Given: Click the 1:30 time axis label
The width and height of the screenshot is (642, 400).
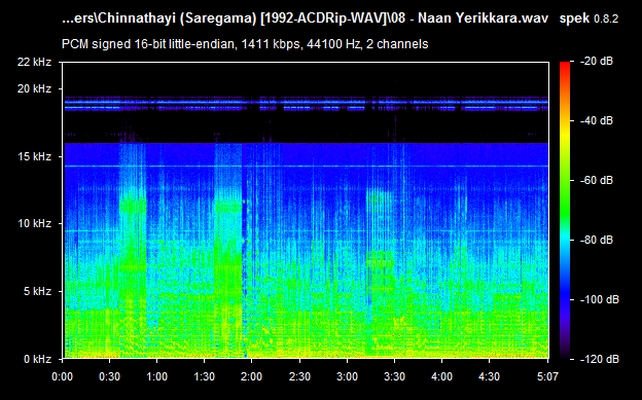Looking at the screenshot, I should pyautogui.click(x=204, y=376).
